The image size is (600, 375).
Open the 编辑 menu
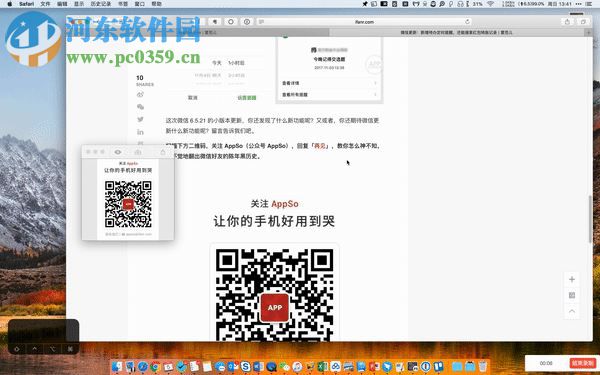tap(62, 4)
